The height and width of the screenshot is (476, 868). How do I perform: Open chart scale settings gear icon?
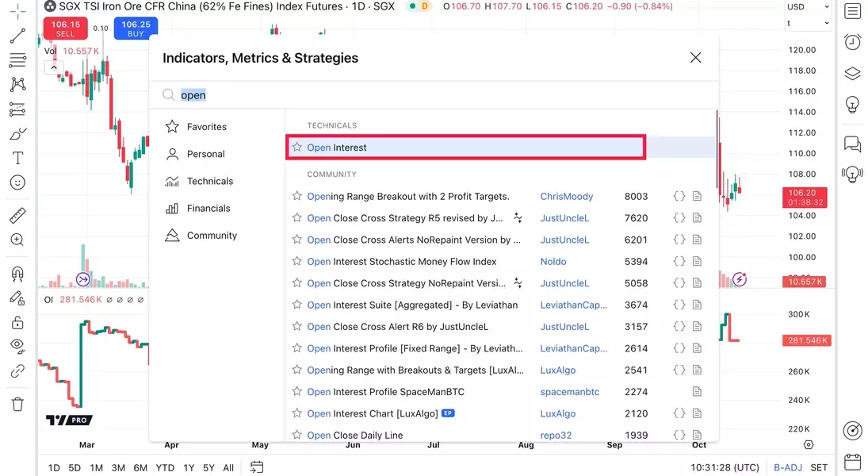coord(809,444)
